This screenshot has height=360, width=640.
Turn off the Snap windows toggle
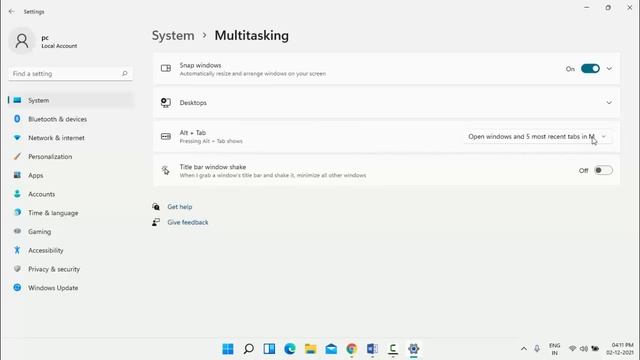(590, 69)
